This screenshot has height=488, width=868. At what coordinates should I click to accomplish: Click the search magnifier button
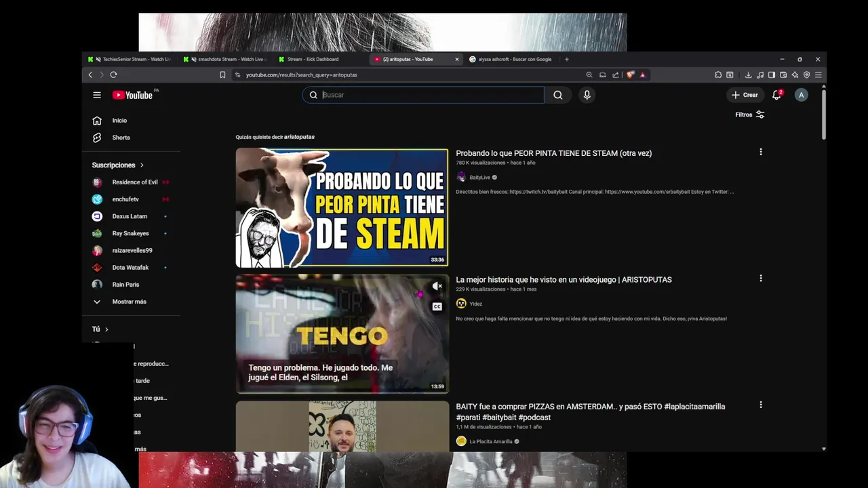pyautogui.click(x=557, y=95)
